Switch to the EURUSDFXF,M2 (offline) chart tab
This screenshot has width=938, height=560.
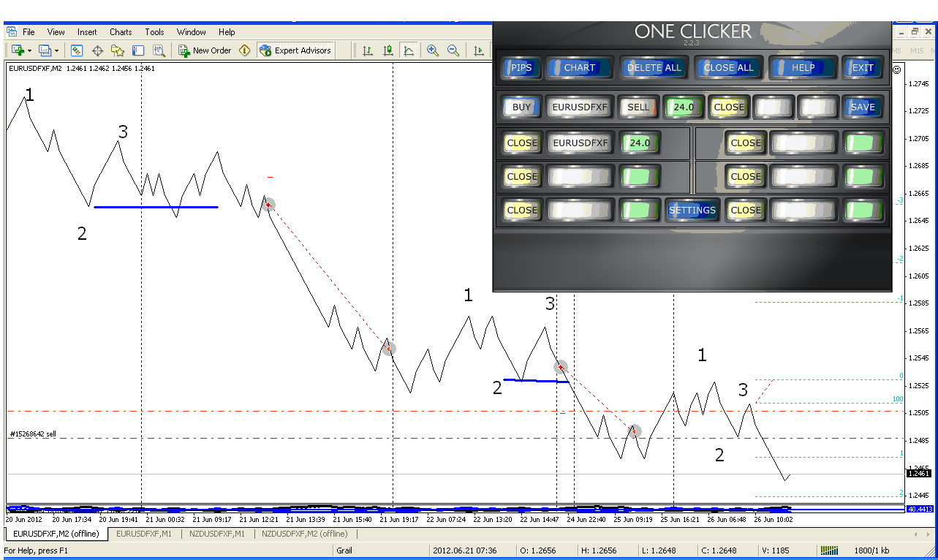56,534
